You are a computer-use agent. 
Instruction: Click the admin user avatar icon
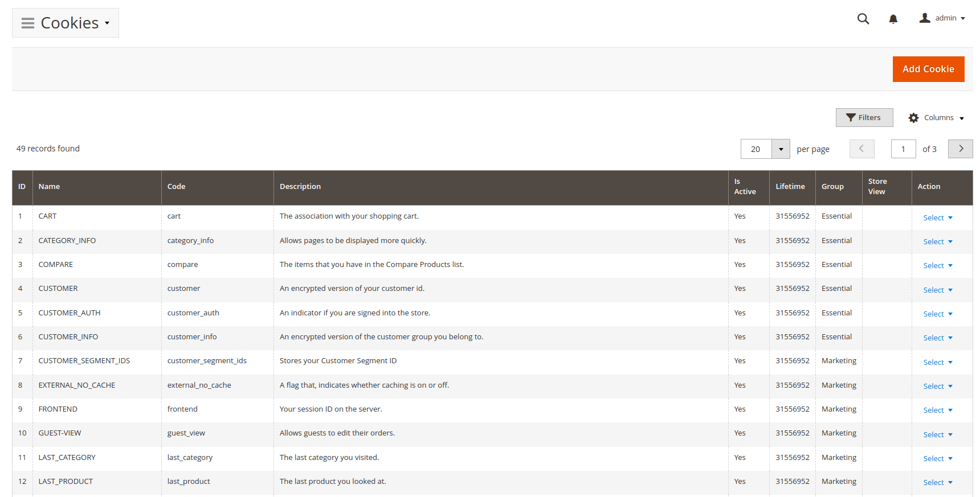click(x=925, y=18)
